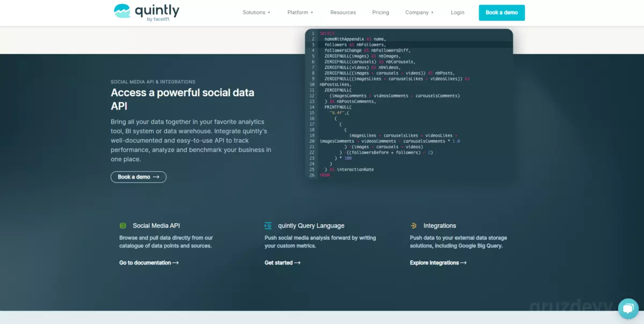644x324 pixels.
Task: Click 'PRINTFNULL(' in the code snippet
Action: [338, 107]
